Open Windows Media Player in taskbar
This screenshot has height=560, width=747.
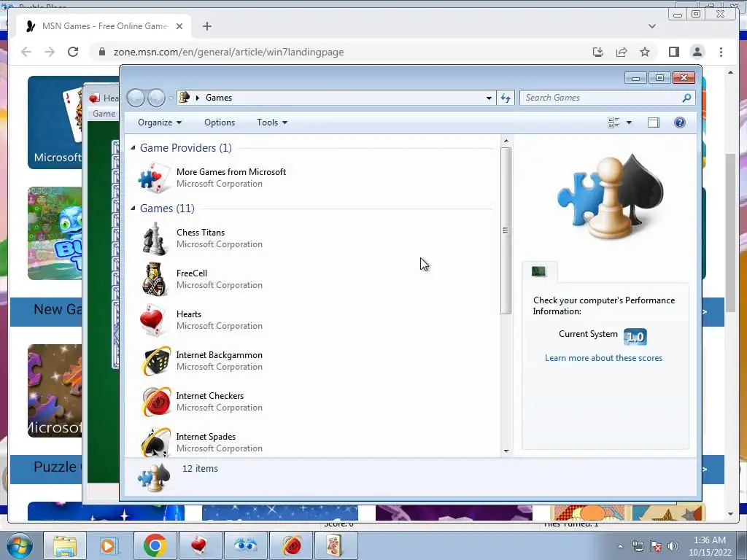[x=109, y=545]
